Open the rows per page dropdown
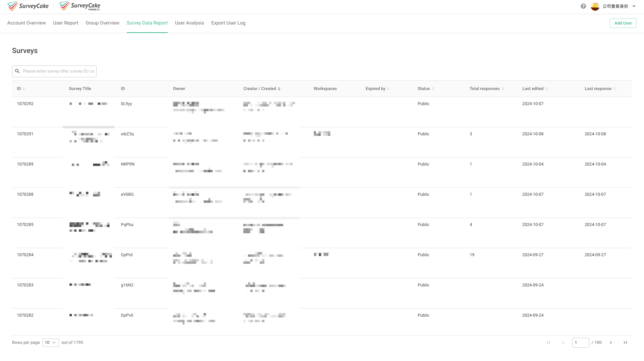This screenshot has width=644, height=361. point(50,343)
